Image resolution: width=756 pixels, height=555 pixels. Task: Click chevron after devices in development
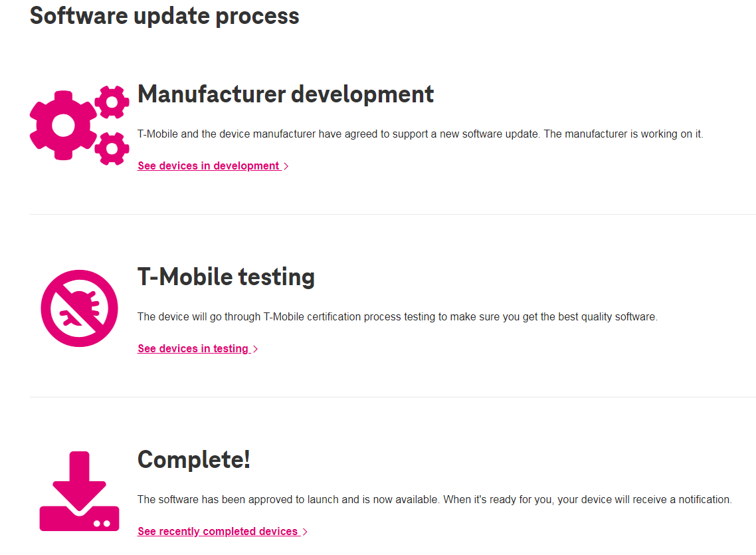coord(286,166)
